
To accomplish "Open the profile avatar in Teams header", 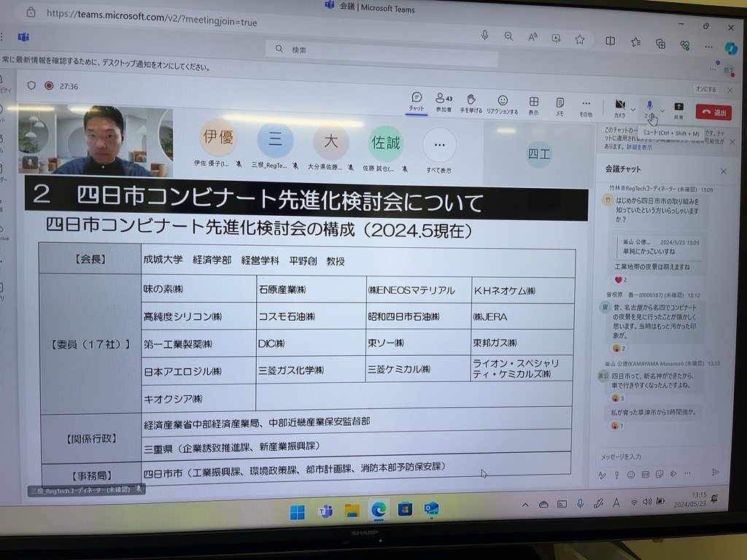I will (729, 71).
